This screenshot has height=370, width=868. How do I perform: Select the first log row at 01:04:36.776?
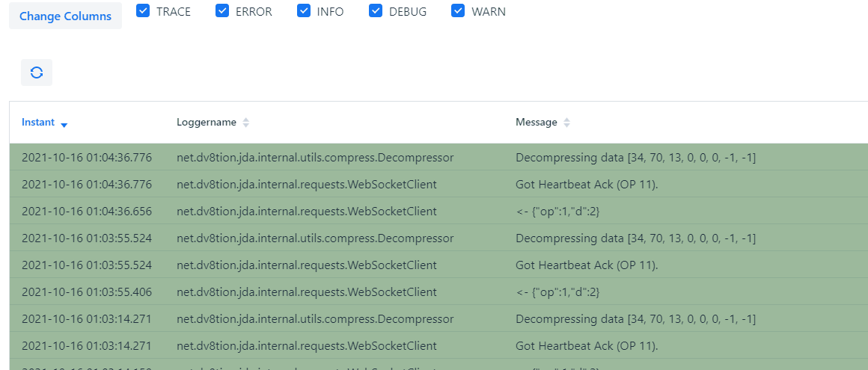pos(87,158)
